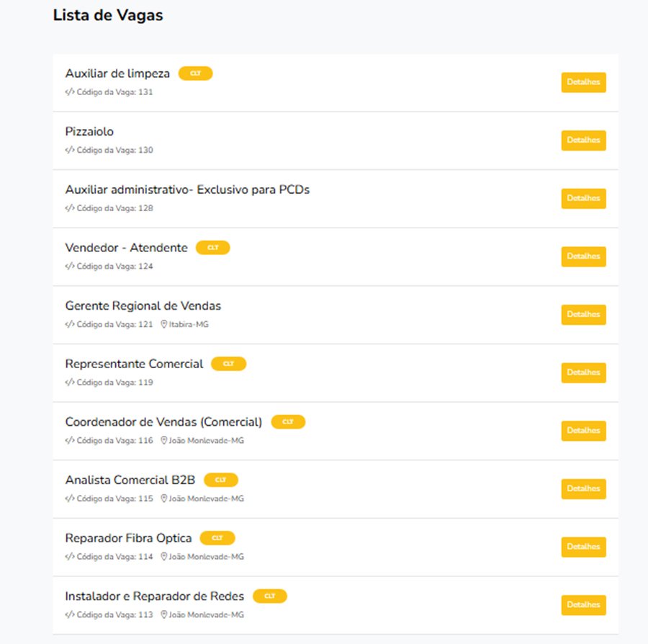Select the Gerente Regional de Vendas title
The height and width of the screenshot is (644, 648).
(143, 306)
